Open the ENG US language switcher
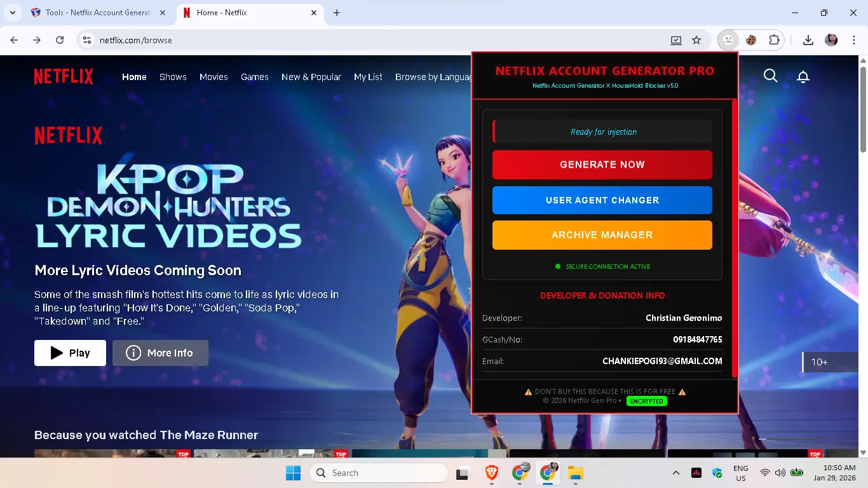Viewport: 868px width, 488px height. [741, 473]
